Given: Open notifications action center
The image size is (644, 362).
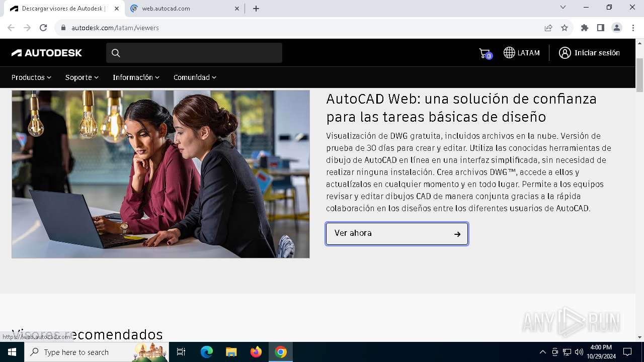Looking at the screenshot, I should click(627, 352).
